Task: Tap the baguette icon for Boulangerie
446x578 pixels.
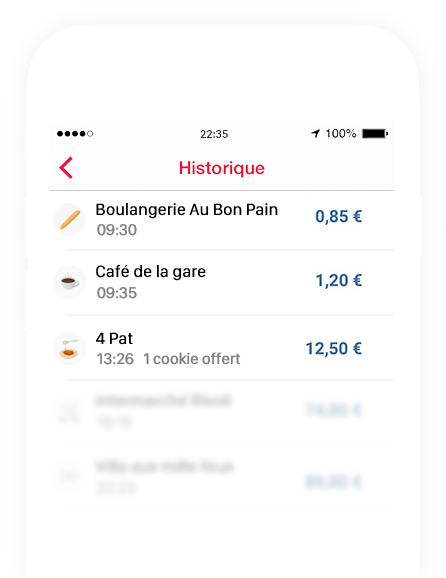Action: [70, 220]
